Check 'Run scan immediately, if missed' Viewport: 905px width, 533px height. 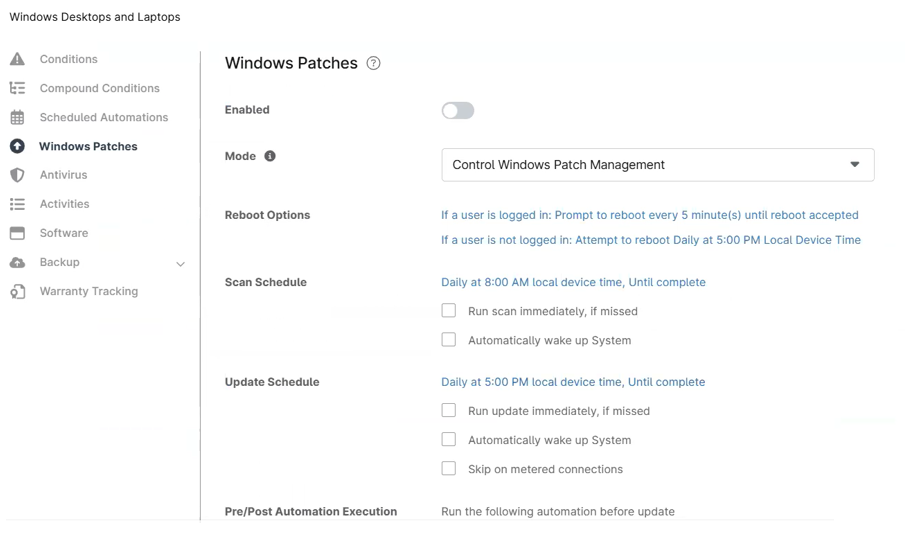[449, 311]
